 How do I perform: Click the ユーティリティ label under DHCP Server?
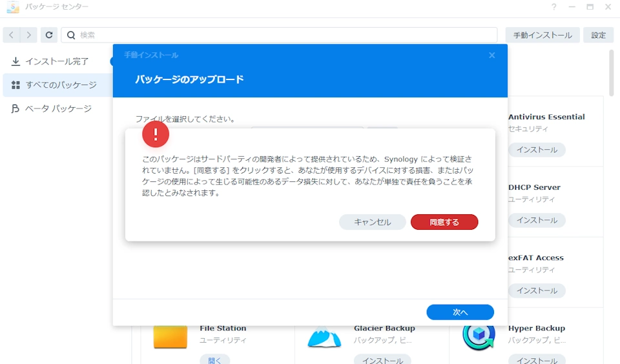coord(532,199)
